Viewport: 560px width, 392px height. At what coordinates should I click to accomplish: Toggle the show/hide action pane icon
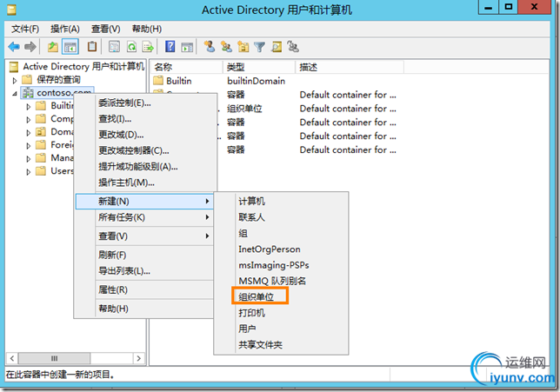click(187, 47)
